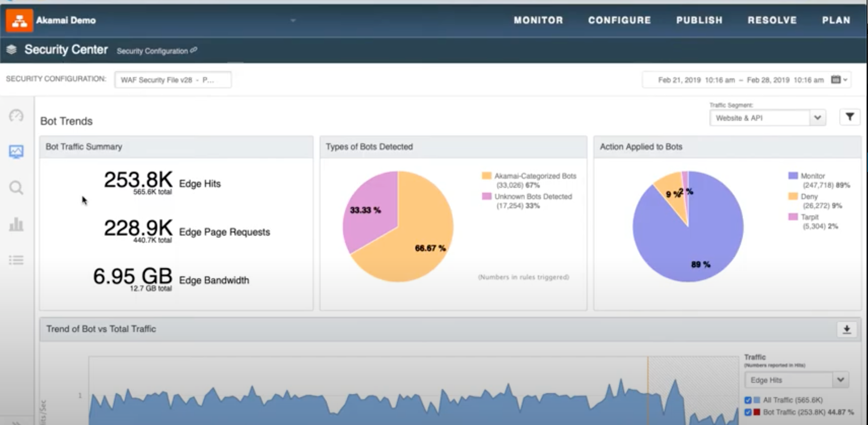868x425 pixels.
Task: Open the dashboard gauge sidebar icon
Action: 16,116
